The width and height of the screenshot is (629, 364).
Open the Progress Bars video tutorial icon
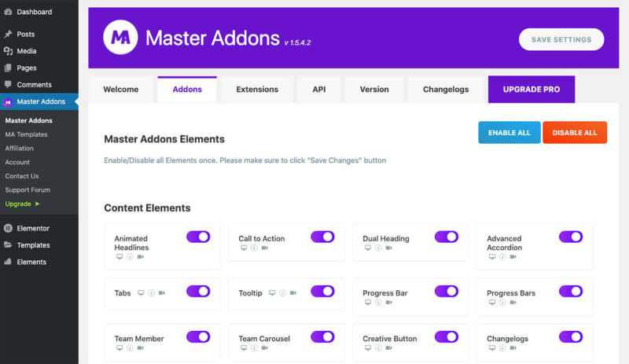point(513,303)
